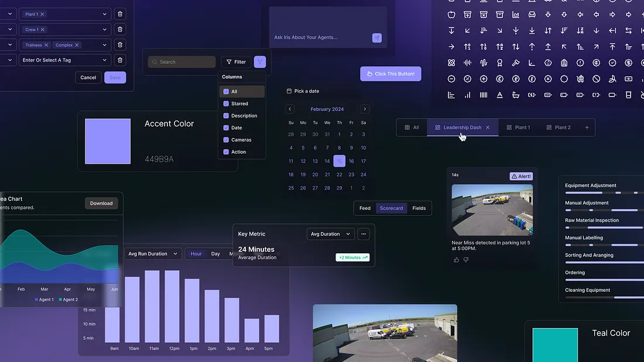644x362 pixels.
Task: Toggle the Starred column checkbox
Action: 226,104
